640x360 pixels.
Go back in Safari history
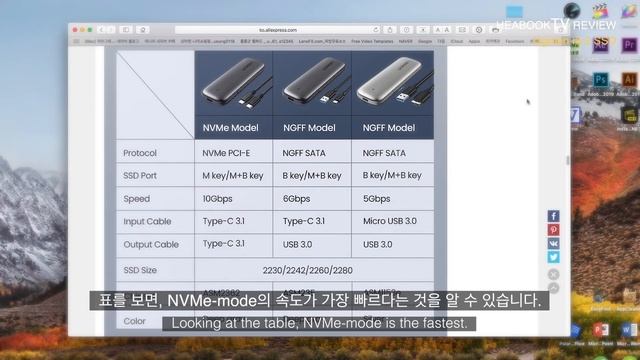(x=101, y=30)
